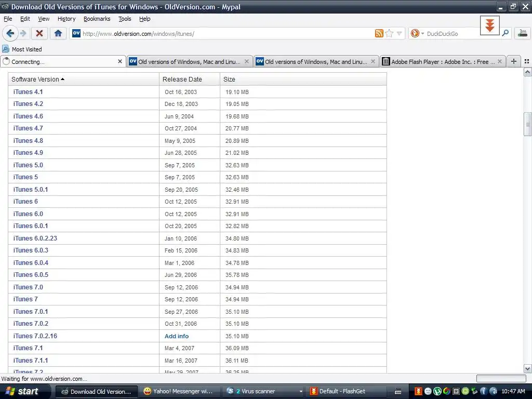The image size is (532, 399).
Task: Open the Bookmarks menu
Action: tap(97, 19)
